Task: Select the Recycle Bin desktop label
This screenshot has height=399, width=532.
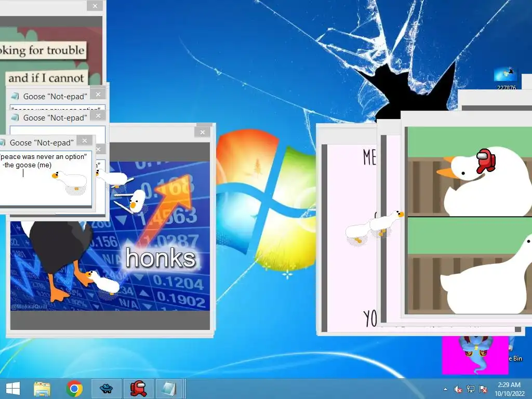Action: (x=515, y=358)
